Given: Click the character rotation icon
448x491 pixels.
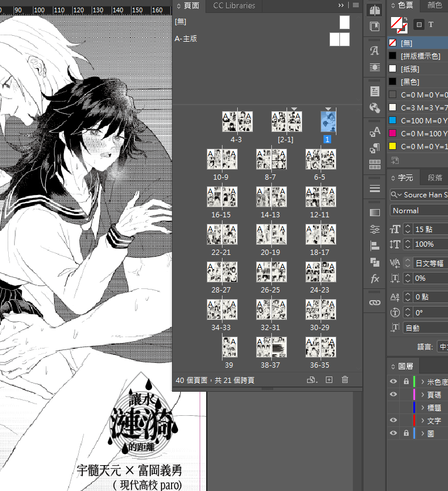Looking at the screenshot, I should click(x=395, y=312).
